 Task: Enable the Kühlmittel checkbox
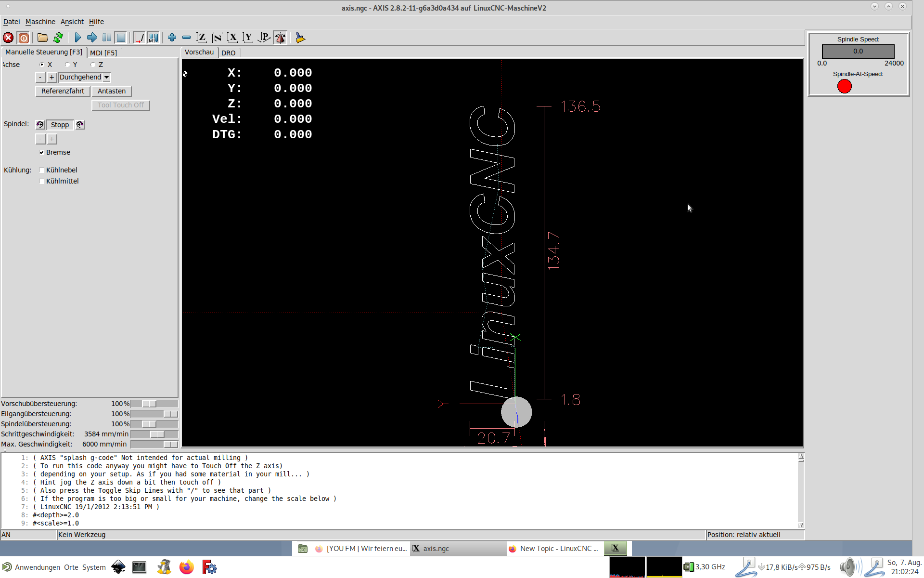coord(42,181)
